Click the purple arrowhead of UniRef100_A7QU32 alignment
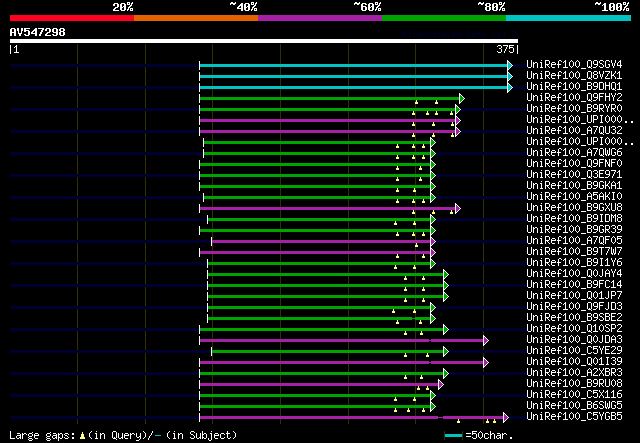This screenshot has height=443, width=640. tap(458, 131)
